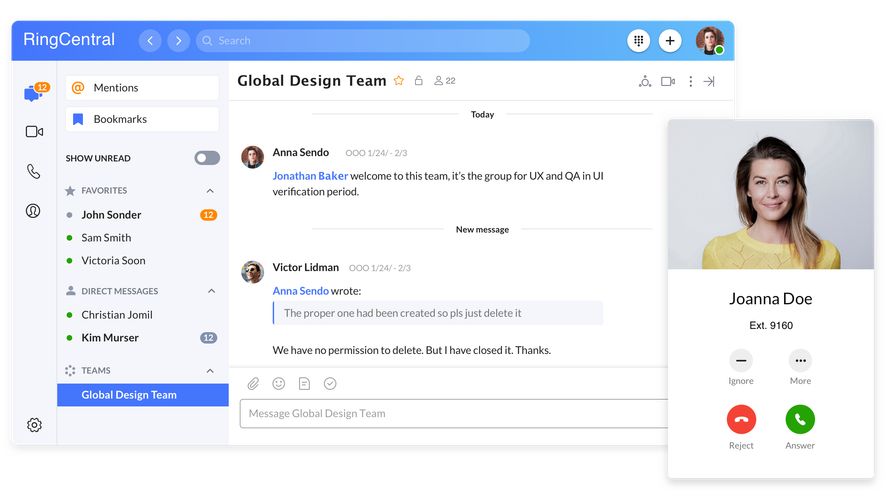Open the emoji picker in composer
Image resolution: width=888 pixels, height=500 pixels.
pyautogui.click(x=279, y=383)
